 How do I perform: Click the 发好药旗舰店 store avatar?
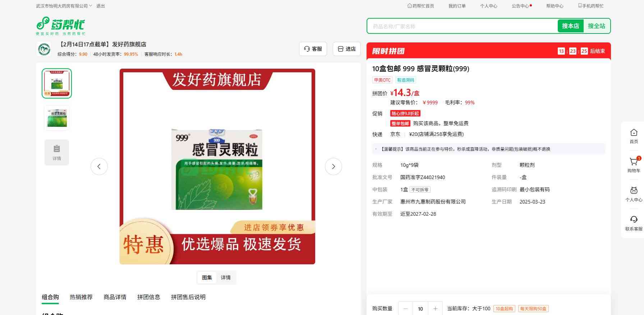pos(44,49)
